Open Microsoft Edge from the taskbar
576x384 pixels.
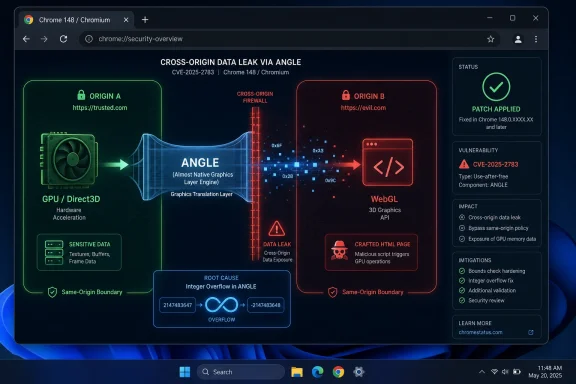pos(317,372)
